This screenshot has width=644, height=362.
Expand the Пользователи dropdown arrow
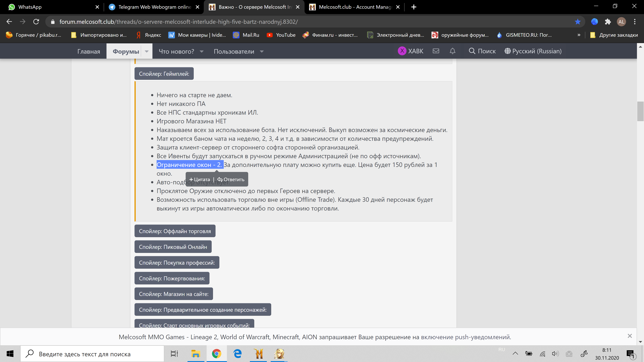262,51
